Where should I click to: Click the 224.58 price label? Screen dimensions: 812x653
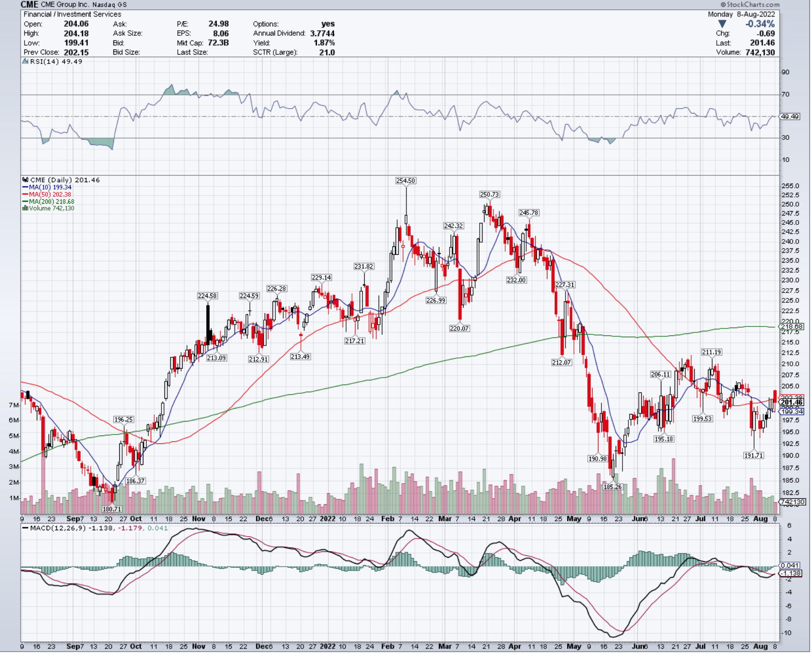point(207,296)
